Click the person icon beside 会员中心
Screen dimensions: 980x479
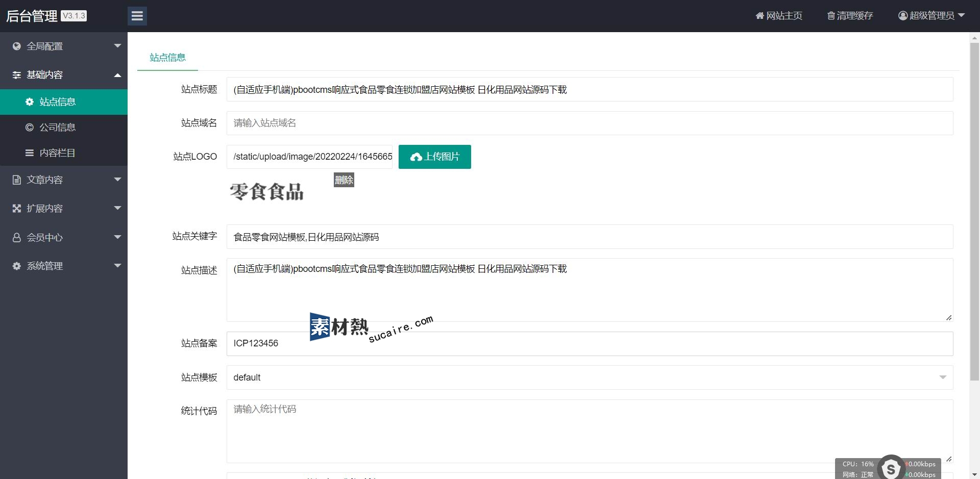(x=17, y=238)
